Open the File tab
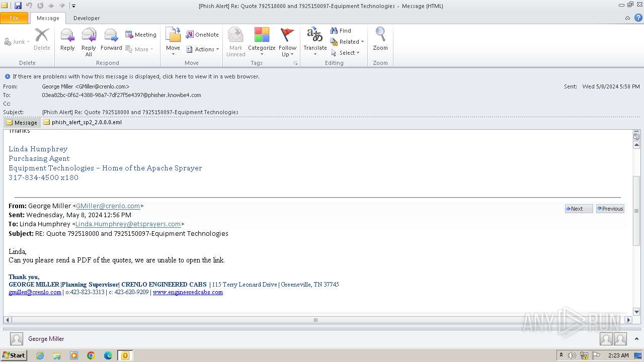 coord(14,18)
